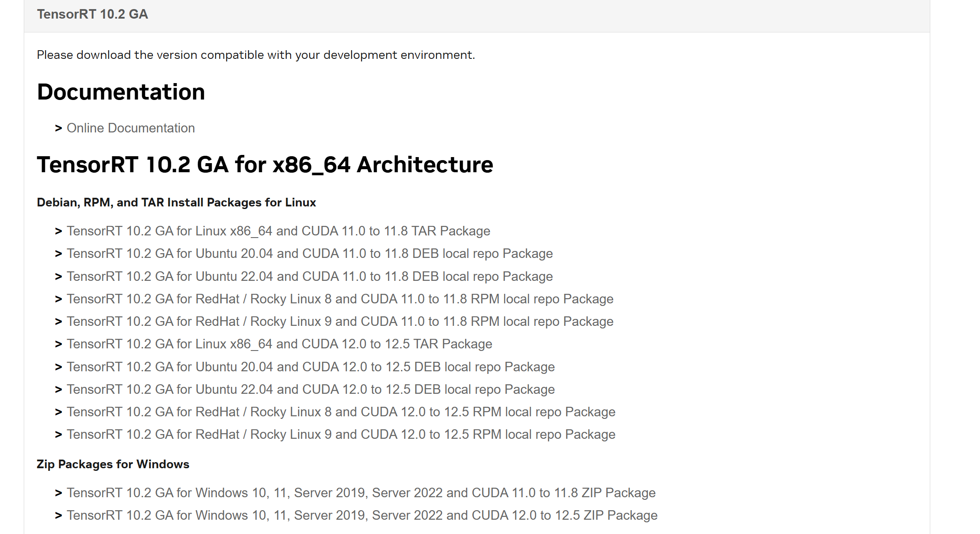This screenshot has height=534, width=980.
Task: Open the Online Documentation link
Action: coord(130,128)
